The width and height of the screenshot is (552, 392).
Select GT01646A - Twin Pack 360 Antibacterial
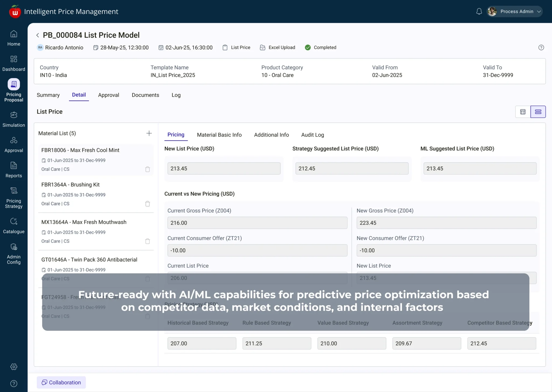(96, 269)
